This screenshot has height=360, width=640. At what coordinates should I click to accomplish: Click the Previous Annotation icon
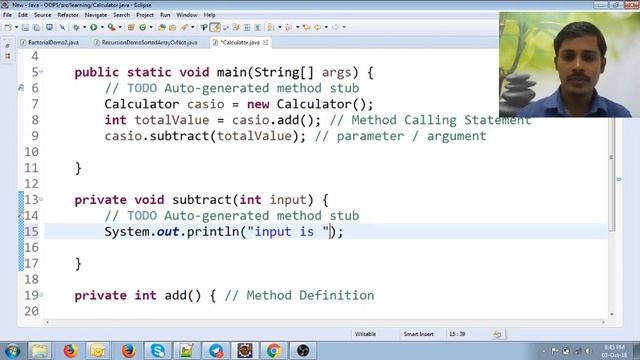click(x=289, y=27)
